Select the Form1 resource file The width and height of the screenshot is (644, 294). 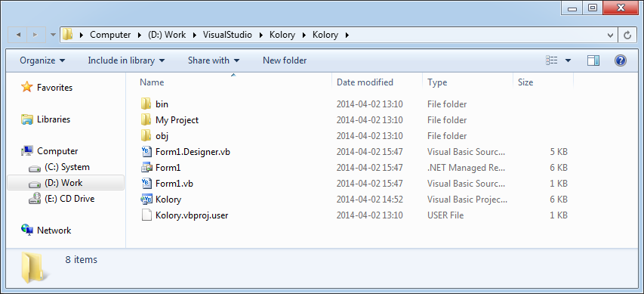pyautogui.click(x=168, y=168)
